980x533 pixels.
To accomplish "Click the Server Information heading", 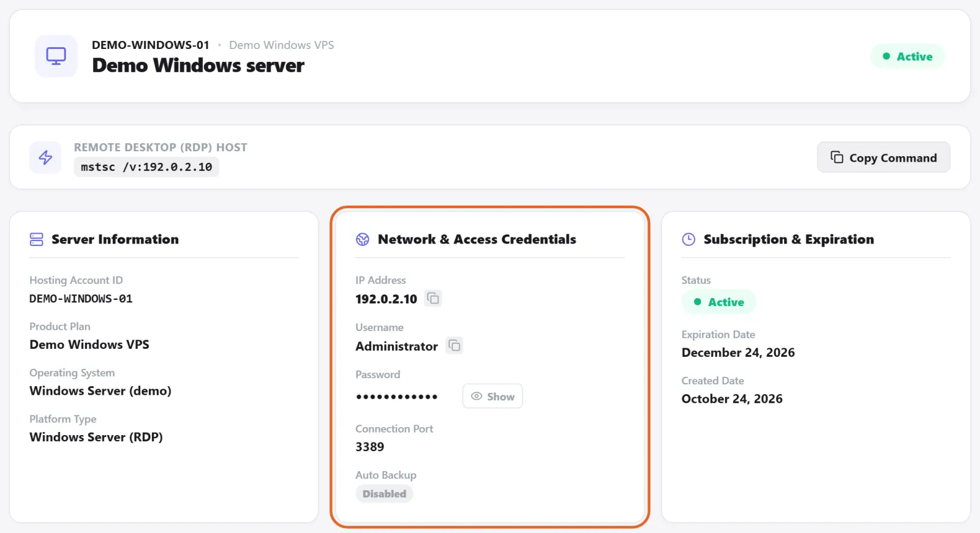I will [x=115, y=239].
